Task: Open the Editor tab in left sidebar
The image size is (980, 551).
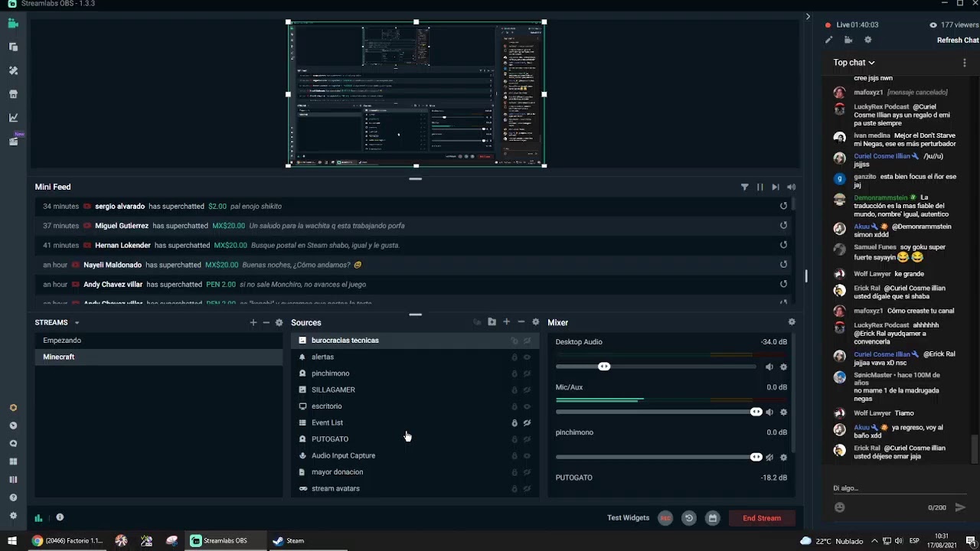Action: tap(13, 24)
